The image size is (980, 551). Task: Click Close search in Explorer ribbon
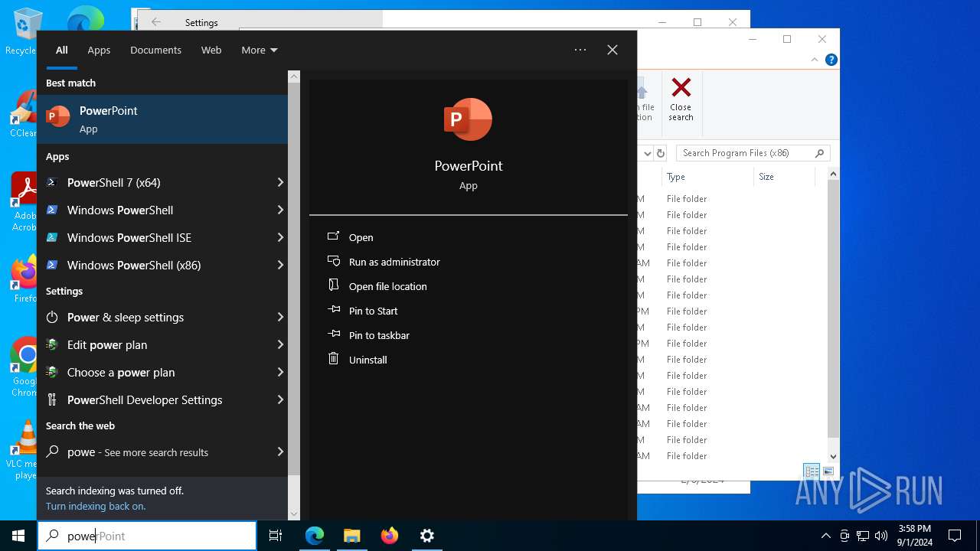[x=681, y=99]
